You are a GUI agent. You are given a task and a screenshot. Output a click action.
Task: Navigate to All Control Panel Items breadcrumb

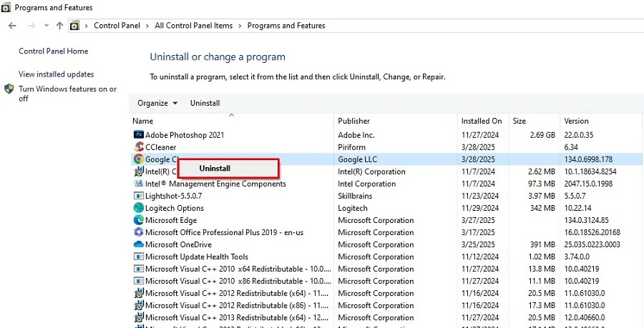193,26
